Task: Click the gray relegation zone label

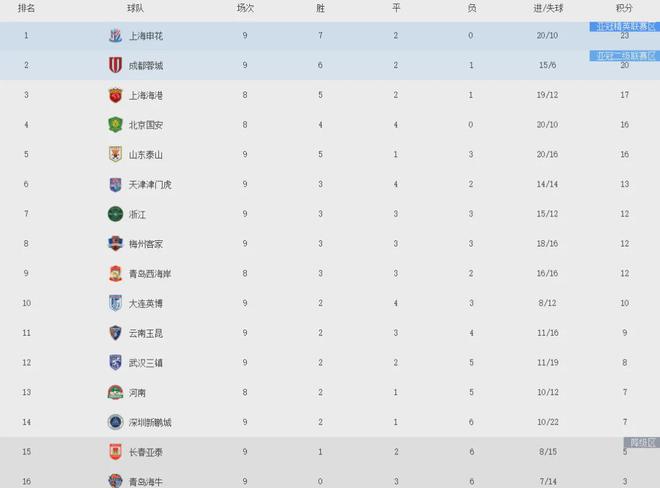Action: click(641, 442)
